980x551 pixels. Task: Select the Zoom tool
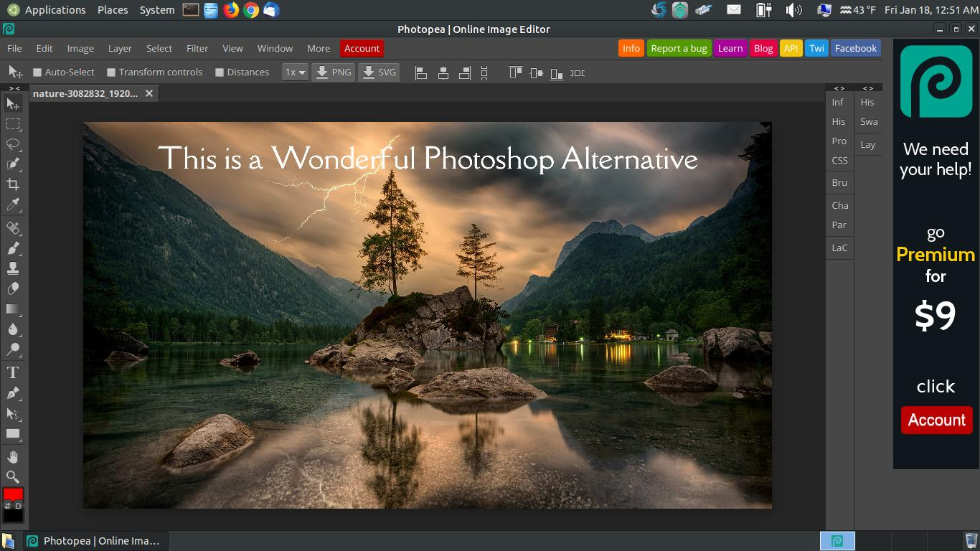[x=13, y=476]
